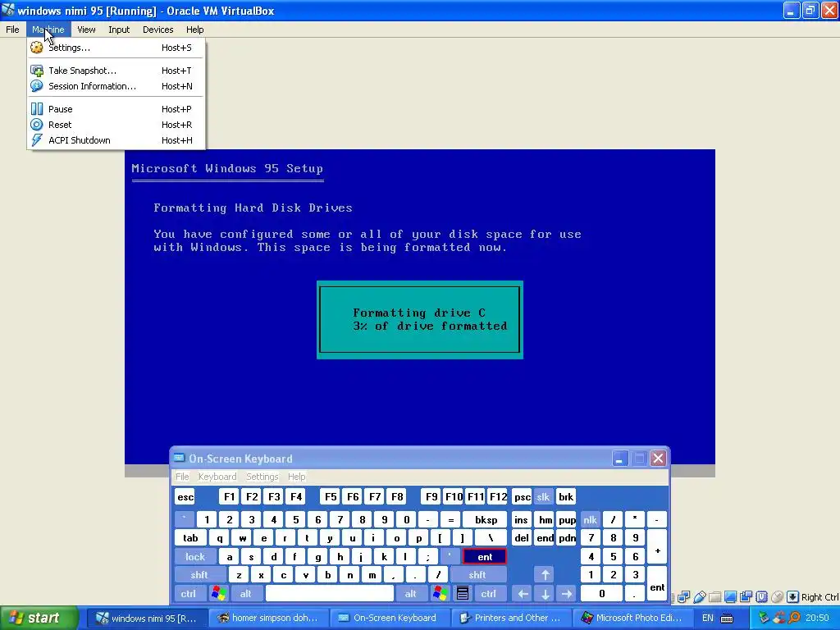Click the Reset circle icon
This screenshot has width=840, height=630.
point(36,125)
